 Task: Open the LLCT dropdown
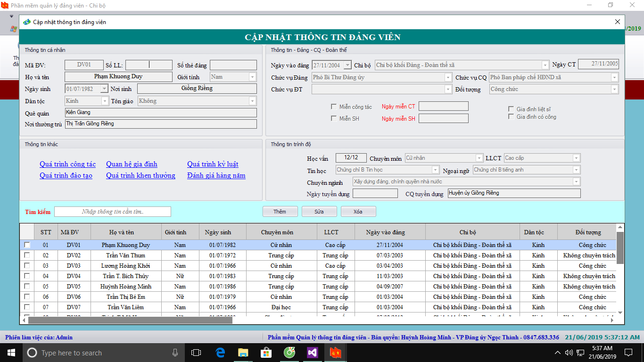[576, 158]
